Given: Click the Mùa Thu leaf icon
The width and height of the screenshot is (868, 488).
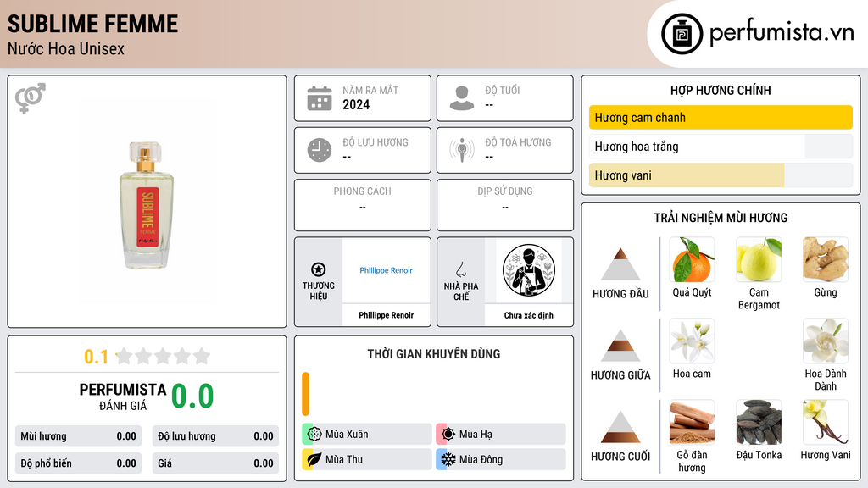Looking at the screenshot, I should click(314, 459).
